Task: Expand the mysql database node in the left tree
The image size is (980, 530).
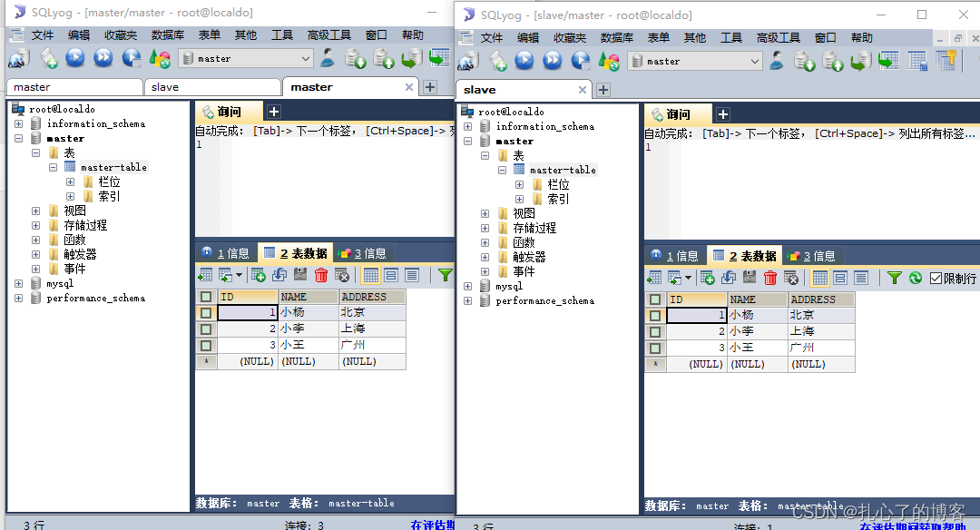Action: [x=18, y=284]
